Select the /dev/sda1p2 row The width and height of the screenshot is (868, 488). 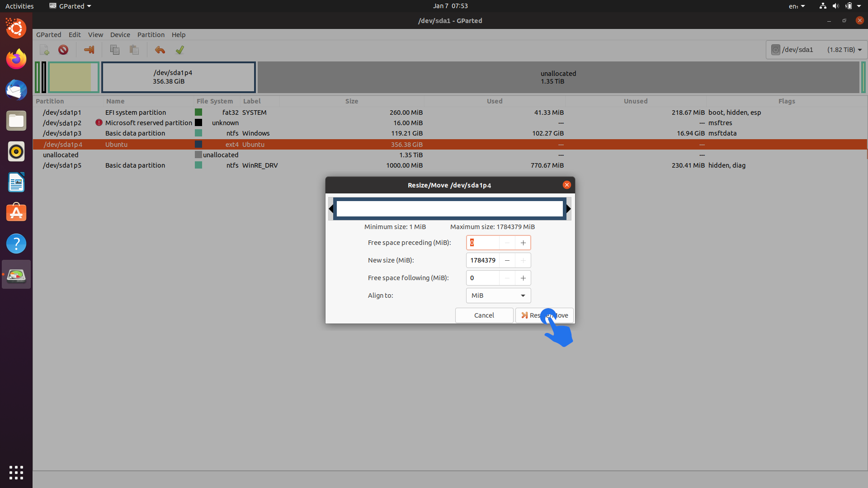(450, 123)
